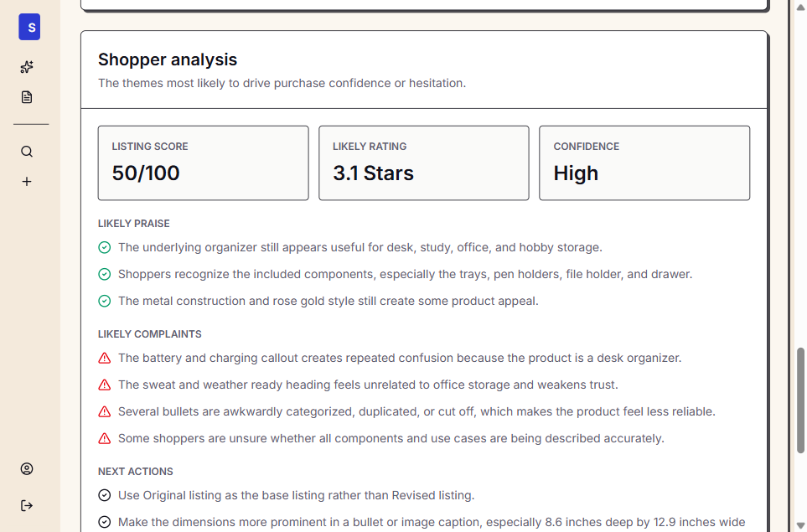
Task: Click the LISTING SCORE label
Action: (150, 147)
